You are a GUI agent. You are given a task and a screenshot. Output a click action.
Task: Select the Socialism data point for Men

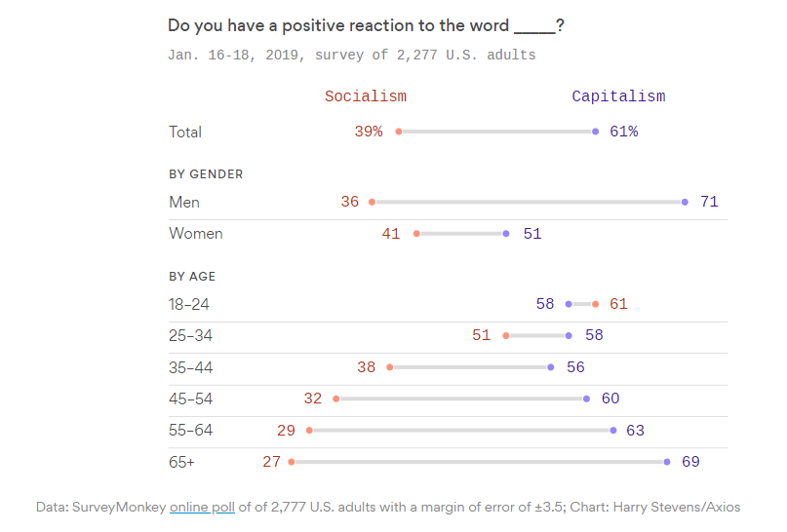tap(372, 202)
